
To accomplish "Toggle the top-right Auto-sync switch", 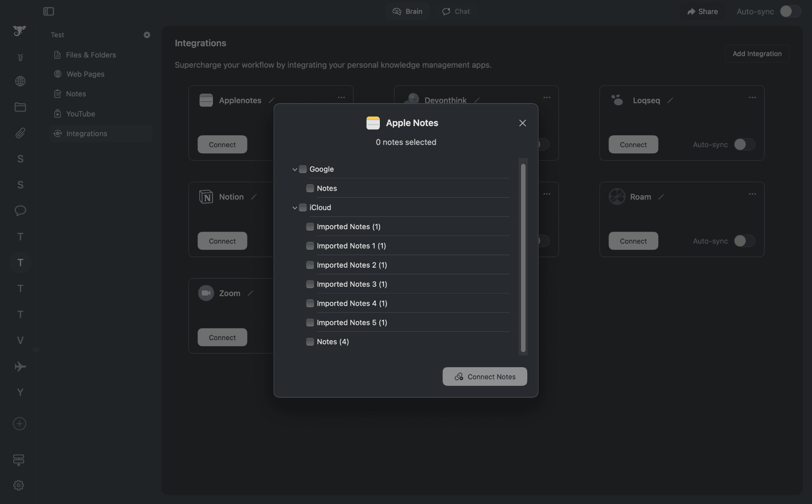I will [790, 11].
